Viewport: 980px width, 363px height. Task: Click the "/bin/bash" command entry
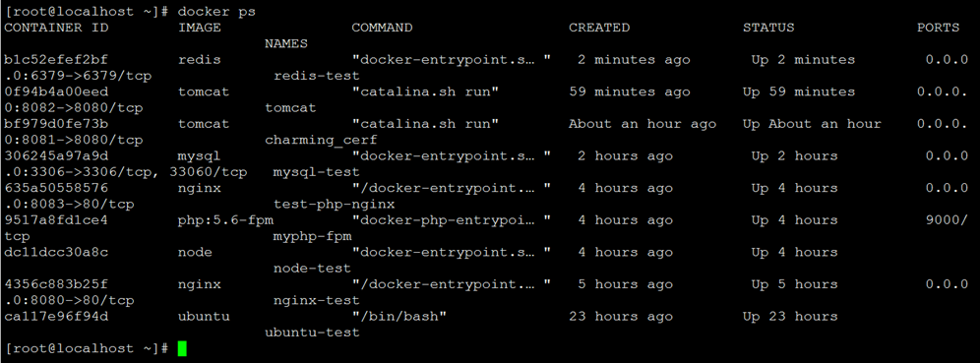[x=399, y=317]
